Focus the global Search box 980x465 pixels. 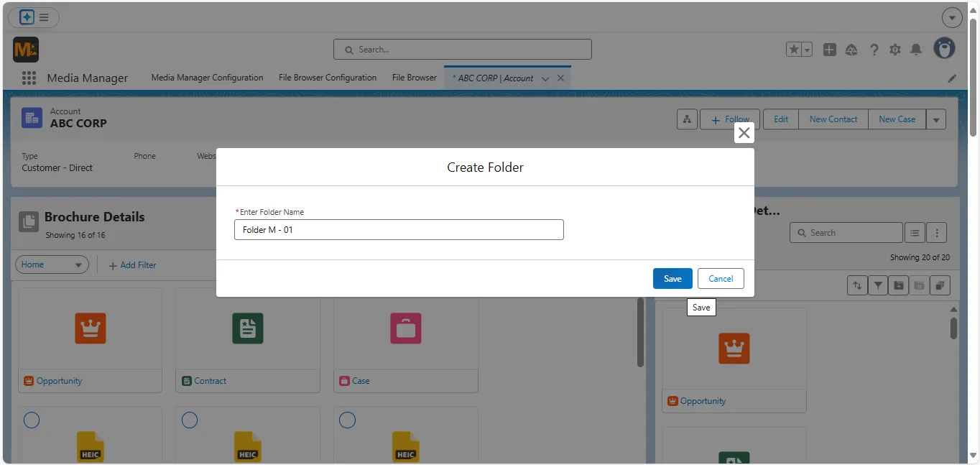click(x=463, y=50)
